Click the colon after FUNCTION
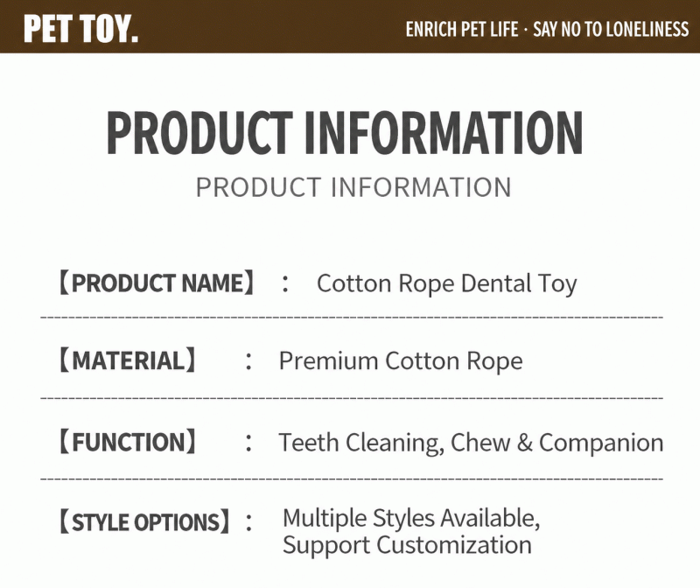The width and height of the screenshot is (700, 588). (249, 443)
